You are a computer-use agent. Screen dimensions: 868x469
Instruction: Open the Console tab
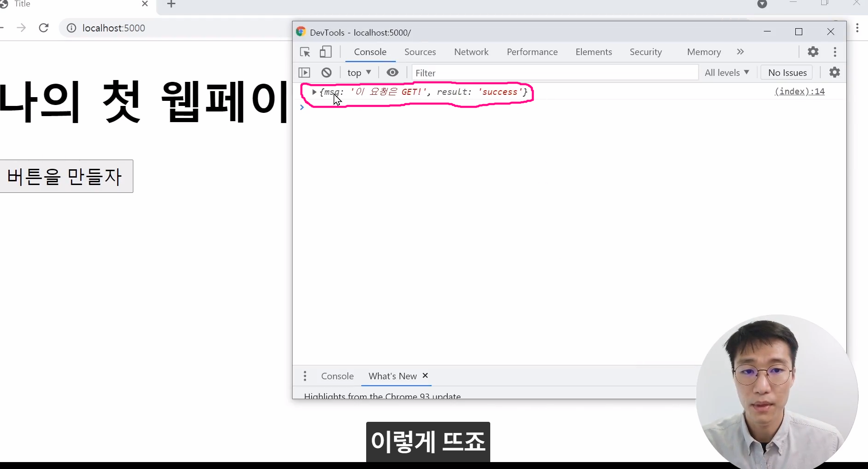(370, 52)
